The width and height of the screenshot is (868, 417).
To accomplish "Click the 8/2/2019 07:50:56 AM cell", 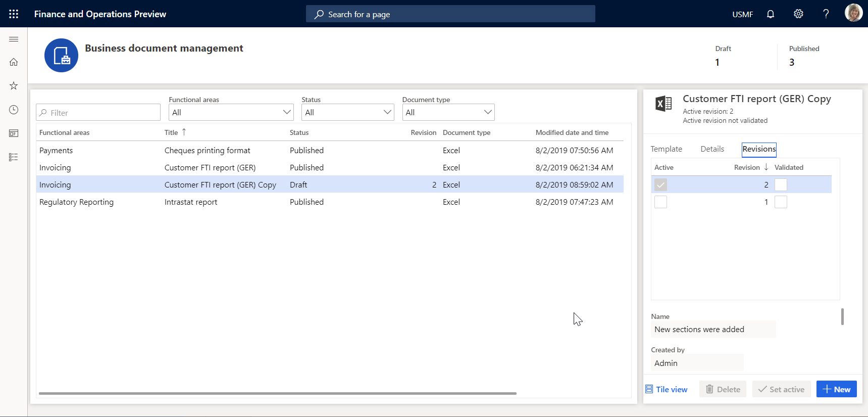I will (575, 150).
